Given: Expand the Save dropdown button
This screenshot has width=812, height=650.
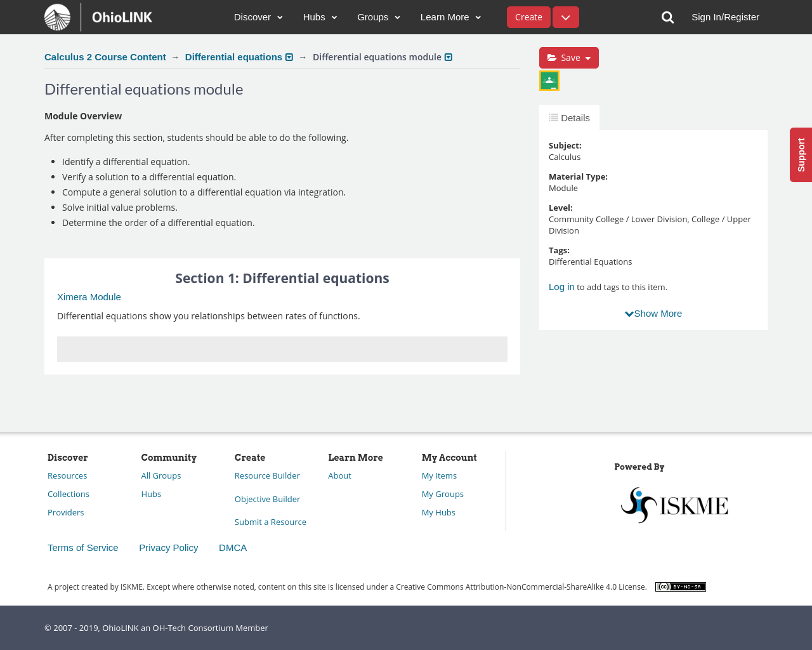Looking at the screenshot, I should pyautogui.click(x=568, y=58).
